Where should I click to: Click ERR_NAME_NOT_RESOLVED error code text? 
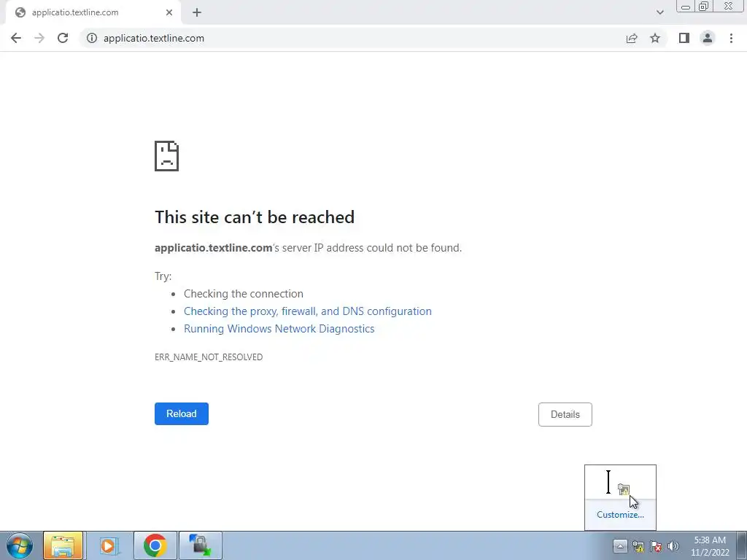click(x=209, y=357)
